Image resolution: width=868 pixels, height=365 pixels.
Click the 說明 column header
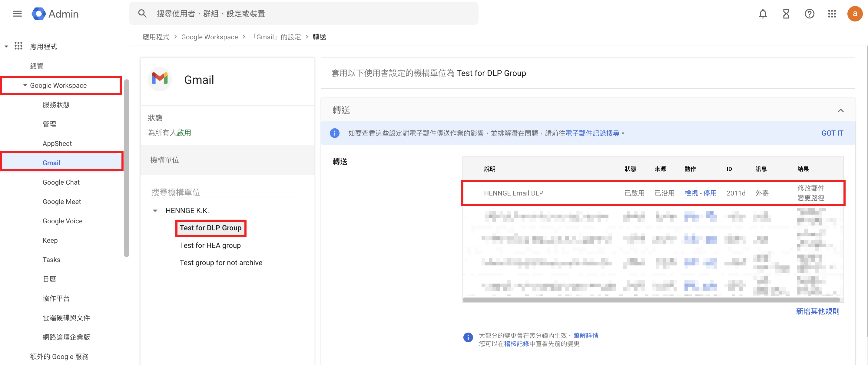[x=490, y=169]
